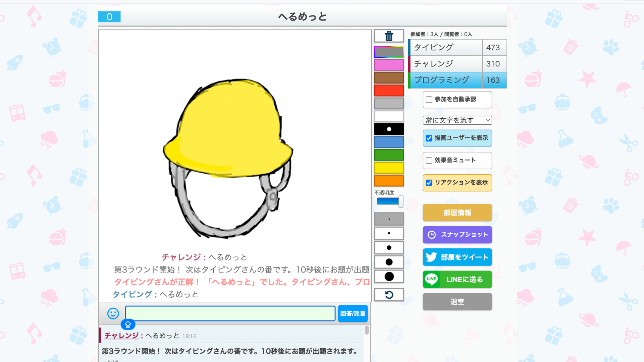Undo the last drawing stroke
This screenshot has height=362, width=644.
(x=389, y=294)
